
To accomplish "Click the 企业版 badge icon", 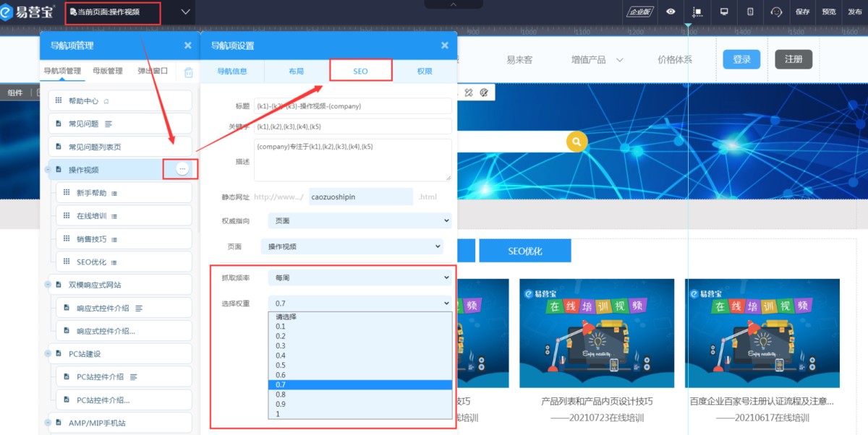I will pyautogui.click(x=640, y=12).
